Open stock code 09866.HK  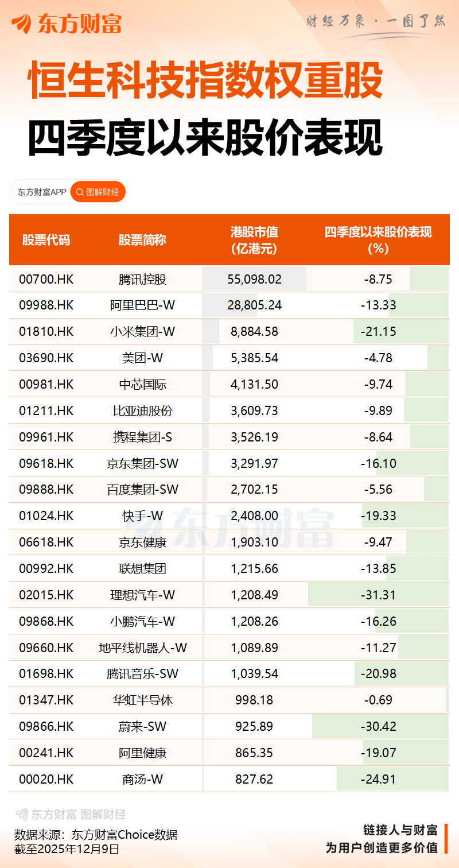pos(46,726)
